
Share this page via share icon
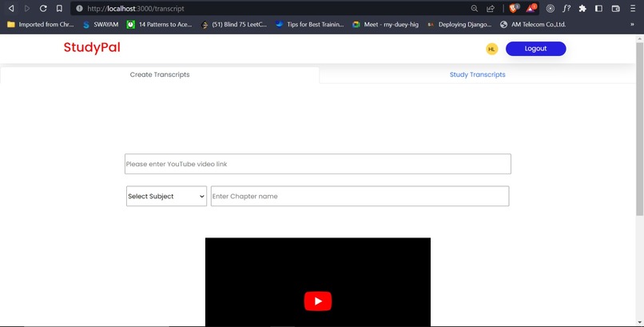coord(491,8)
